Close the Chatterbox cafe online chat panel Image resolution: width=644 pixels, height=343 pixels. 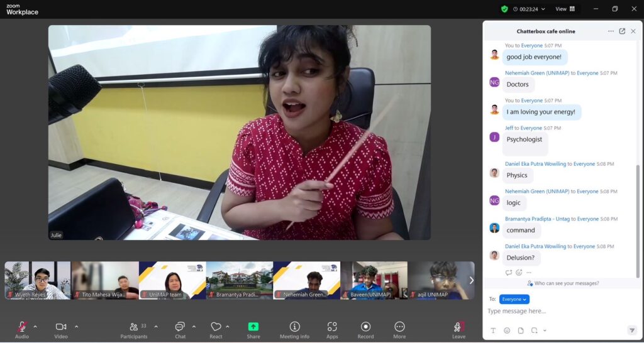click(x=633, y=31)
